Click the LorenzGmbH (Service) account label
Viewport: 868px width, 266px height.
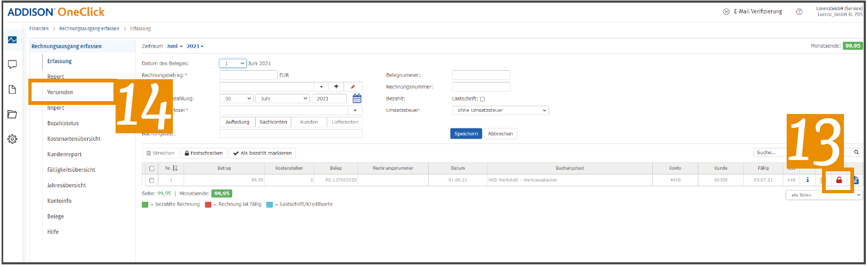point(839,9)
